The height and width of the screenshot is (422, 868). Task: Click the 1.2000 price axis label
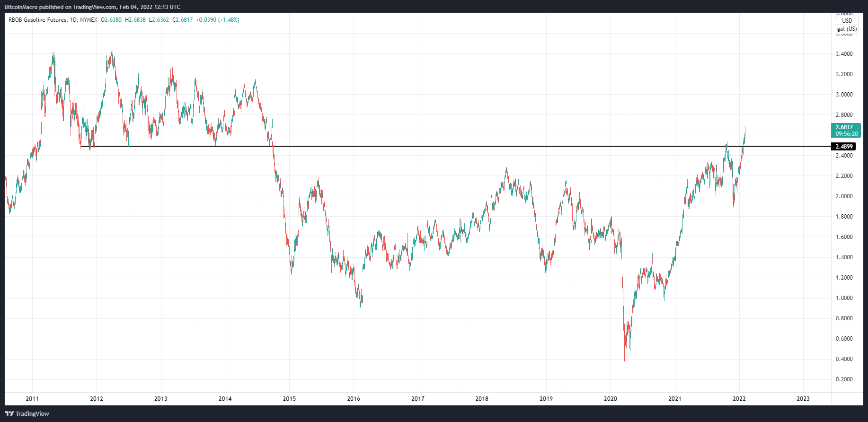(x=844, y=278)
